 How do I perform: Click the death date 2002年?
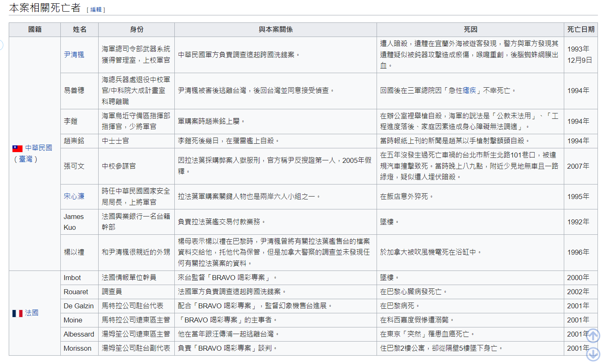coord(581,292)
